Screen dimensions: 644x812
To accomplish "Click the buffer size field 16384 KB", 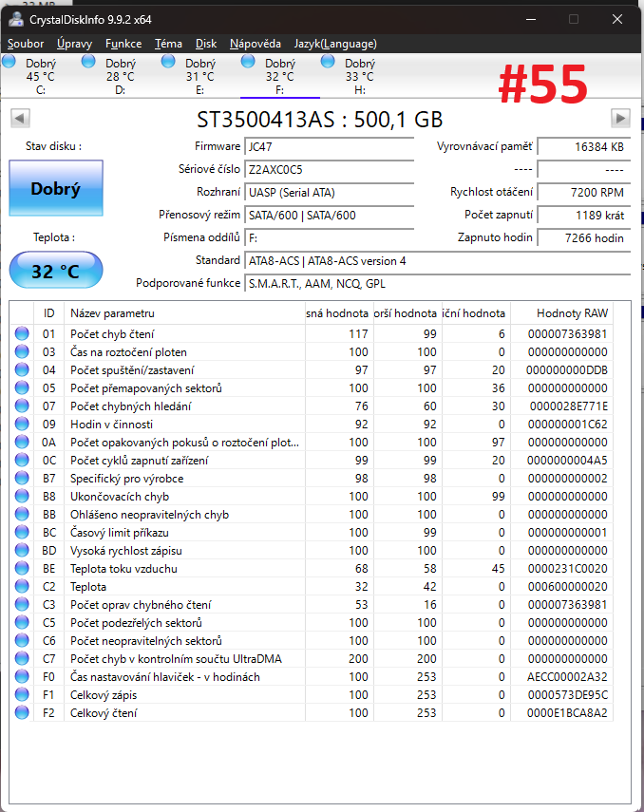I will (x=584, y=146).
